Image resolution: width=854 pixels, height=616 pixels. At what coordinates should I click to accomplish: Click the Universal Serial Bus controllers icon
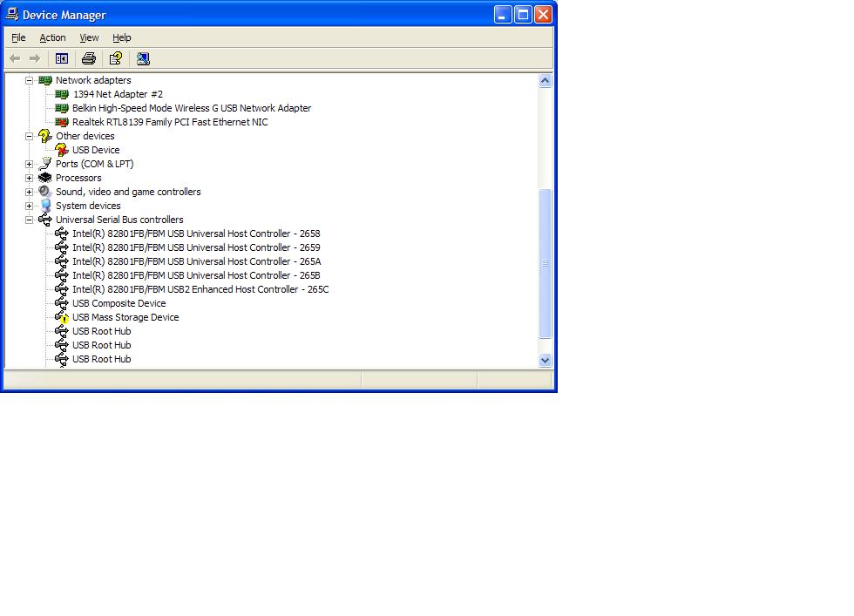[45, 220]
